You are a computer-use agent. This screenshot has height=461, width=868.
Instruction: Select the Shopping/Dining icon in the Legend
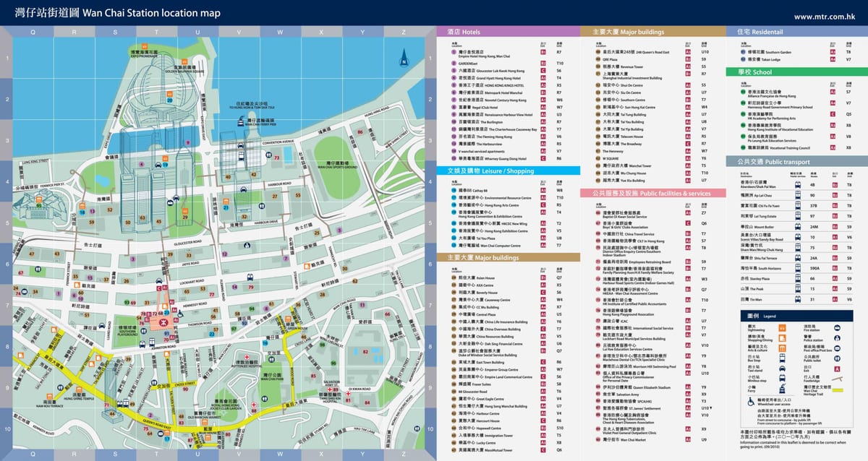click(x=782, y=338)
